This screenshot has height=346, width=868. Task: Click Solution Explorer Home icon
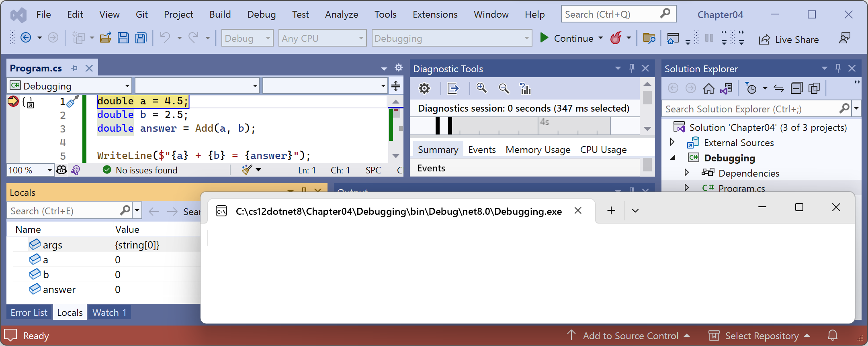pyautogui.click(x=708, y=88)
